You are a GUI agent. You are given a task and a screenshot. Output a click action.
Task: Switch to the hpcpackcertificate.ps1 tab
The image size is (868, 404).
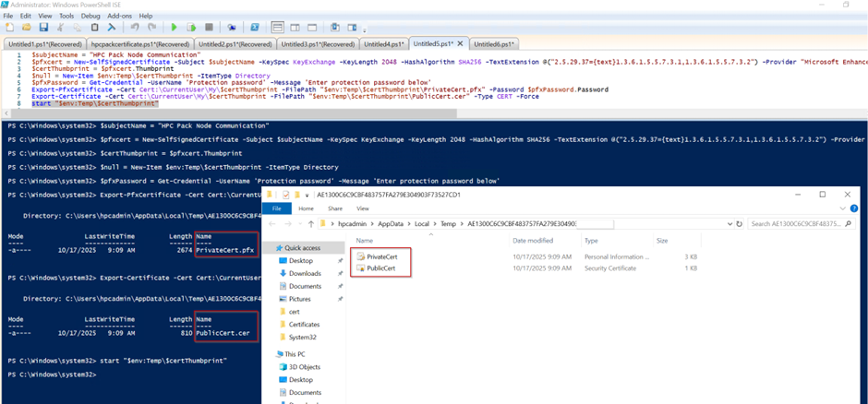[139, 43]
